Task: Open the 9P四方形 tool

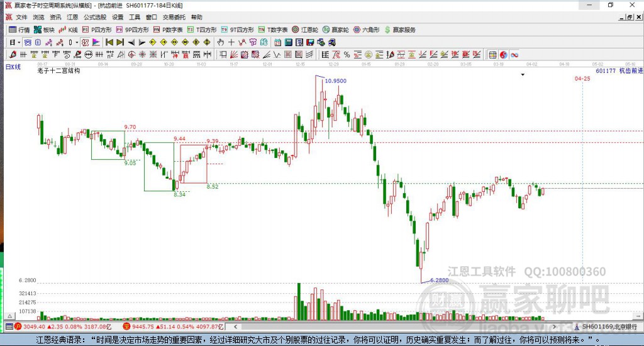Action: [x=132, y=30]
